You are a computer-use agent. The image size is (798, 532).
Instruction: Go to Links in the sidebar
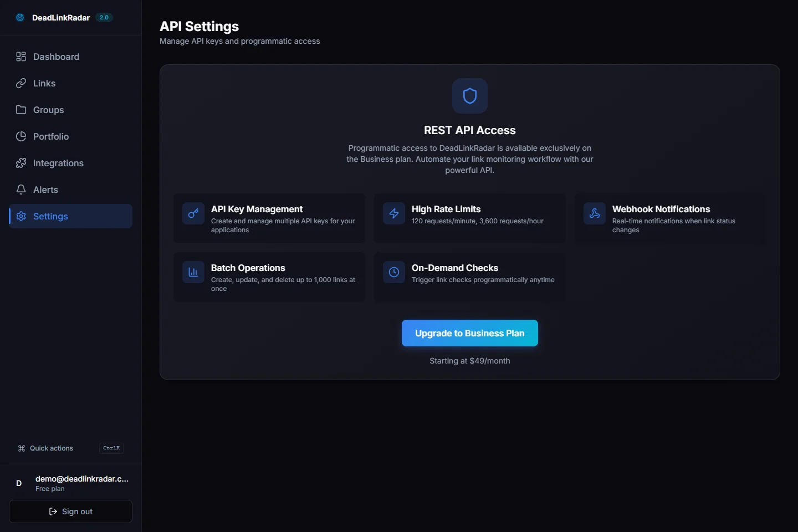(44, 83)
